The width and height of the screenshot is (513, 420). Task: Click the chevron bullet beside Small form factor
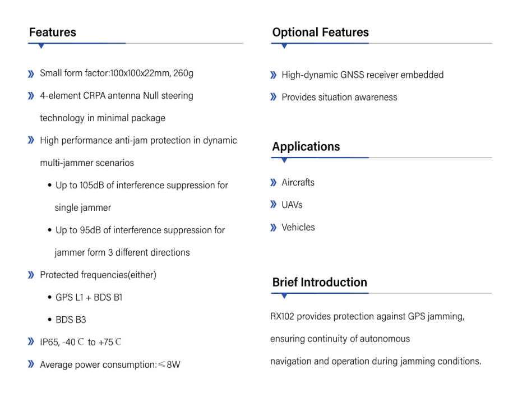pos(31,73)
